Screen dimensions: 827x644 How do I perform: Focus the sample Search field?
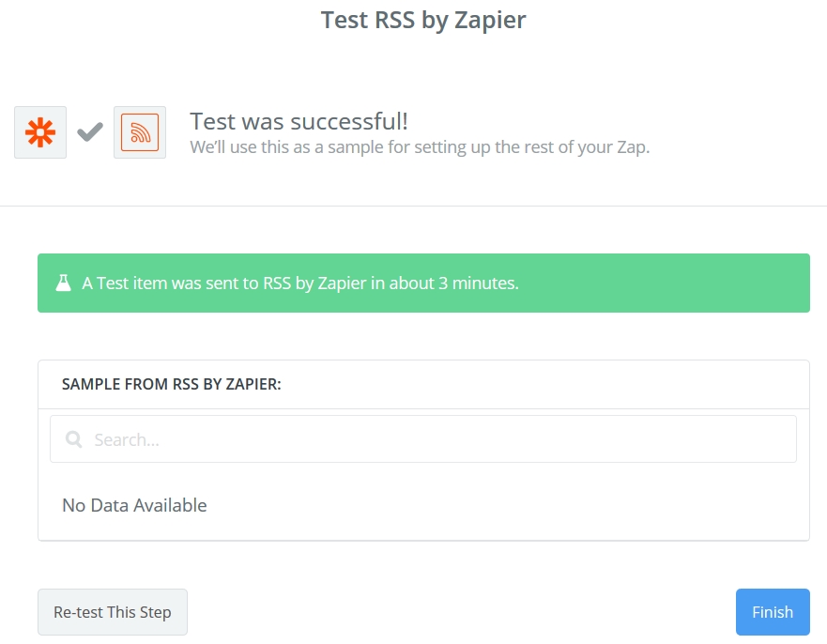pos(423,438)
